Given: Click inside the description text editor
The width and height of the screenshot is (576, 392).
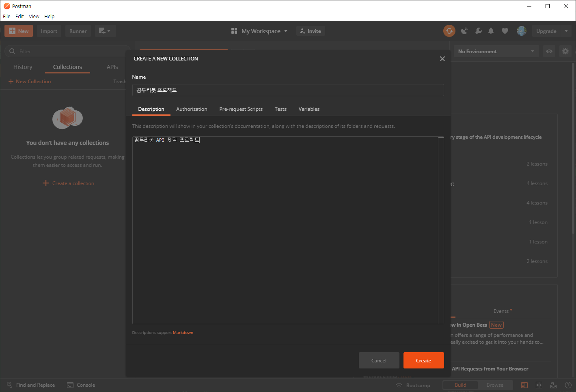Looking at the screenshot, I should [285, 230].
